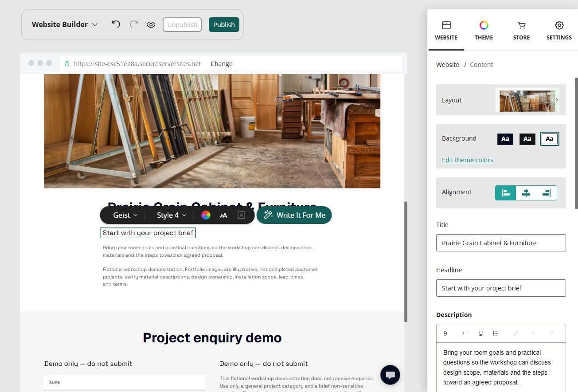Choose the white background swatch

(550, 139)
